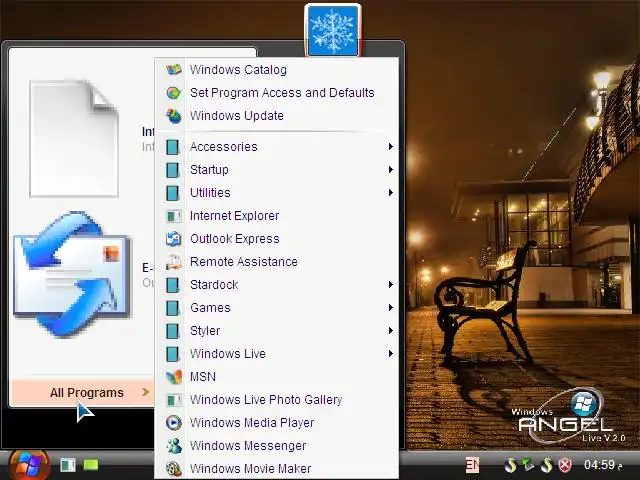Click the Startup label
640x480 pixels.
209,170
